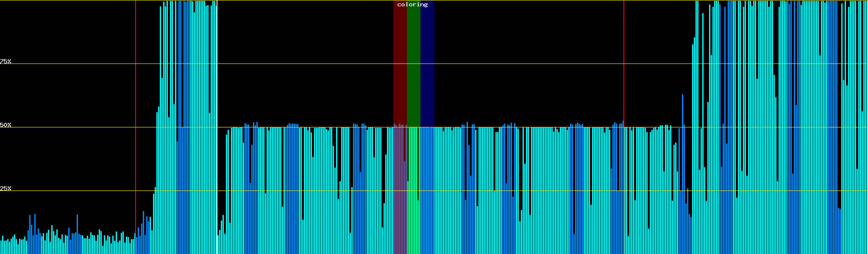Click the "coloring" label at top
The width and height of the screenshot is (868, 254).
click(412, 5)
